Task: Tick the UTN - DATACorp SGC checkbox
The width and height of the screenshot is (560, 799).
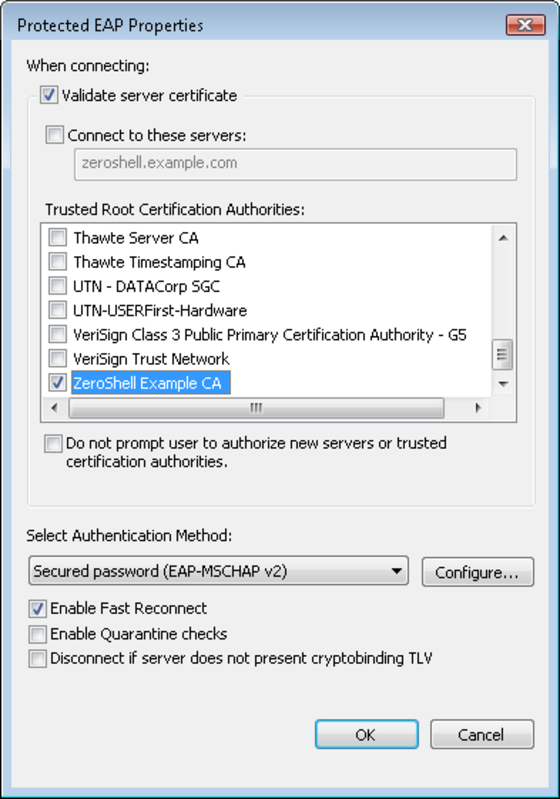Action: (x=58, y=286)
